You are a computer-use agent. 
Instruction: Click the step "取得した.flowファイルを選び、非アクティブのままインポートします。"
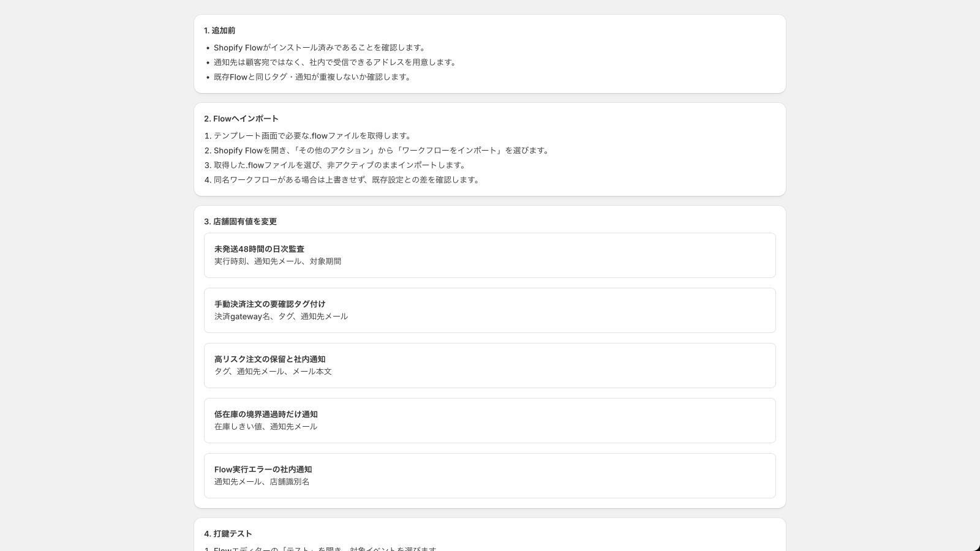click(340, 165)
